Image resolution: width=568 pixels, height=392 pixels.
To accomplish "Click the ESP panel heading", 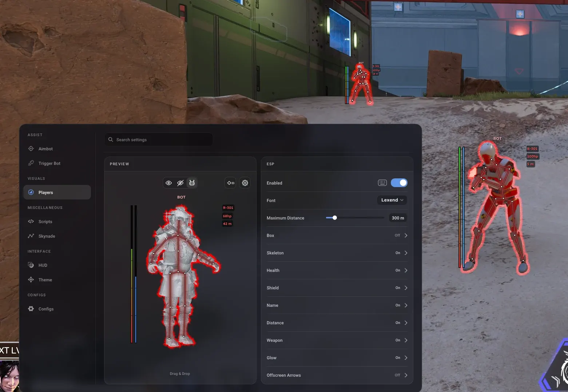I will pos(270,164).
